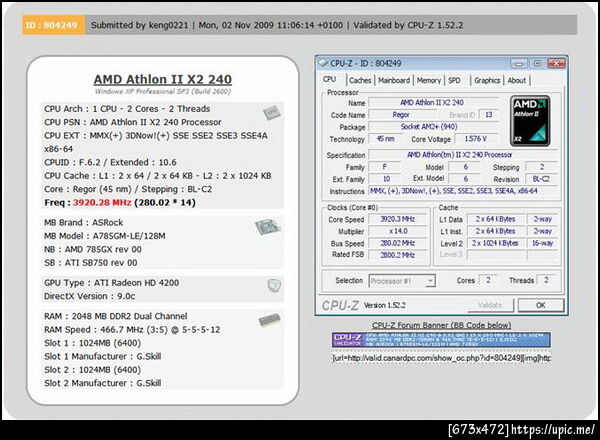600x440 pixels.
Task: Click the Brand ID value 13
Action: [x=489, y=115]
